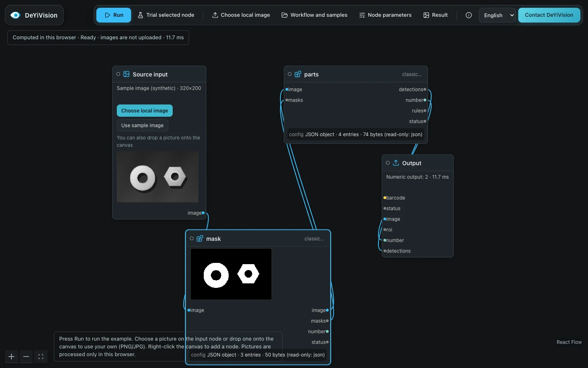The image size is (588, 368).
Task: Click the mask node 'classic...' label
Action: click(314, 239)
